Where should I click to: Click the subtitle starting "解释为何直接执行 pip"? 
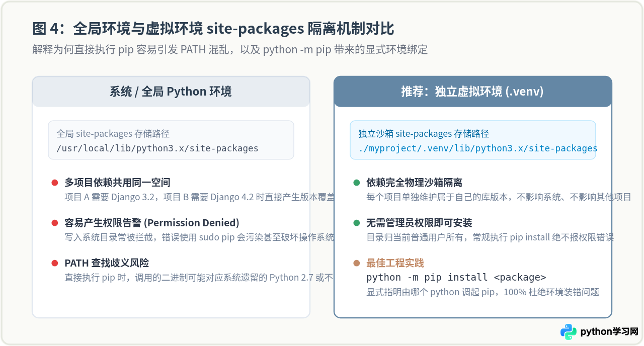coord(230,49)
